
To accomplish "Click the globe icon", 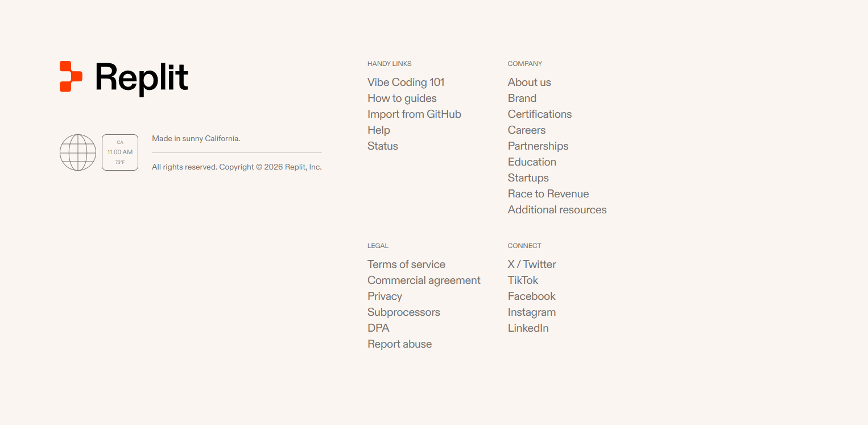I will click(x=78, y=152).
